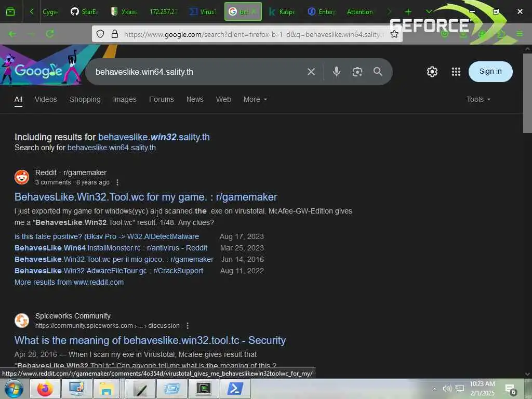Open 'What is the meaning of behaveslike.win32.tool.tc' result

point(150,340)
